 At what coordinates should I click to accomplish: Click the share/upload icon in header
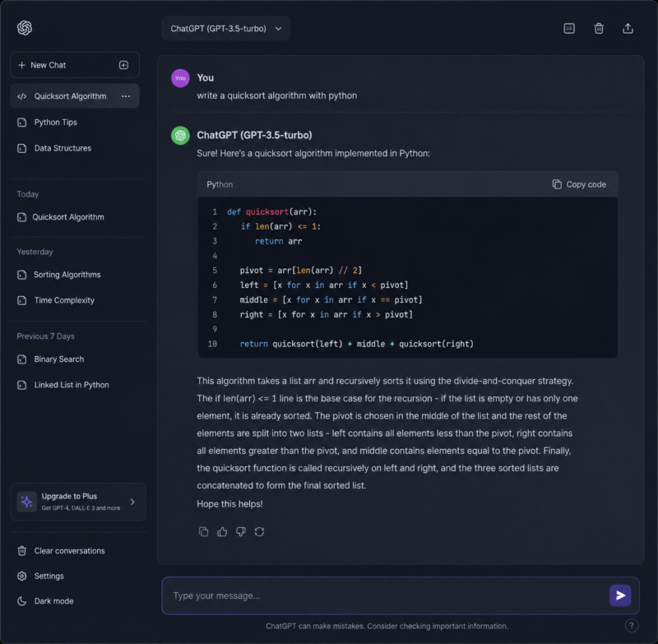click(628, 29)
